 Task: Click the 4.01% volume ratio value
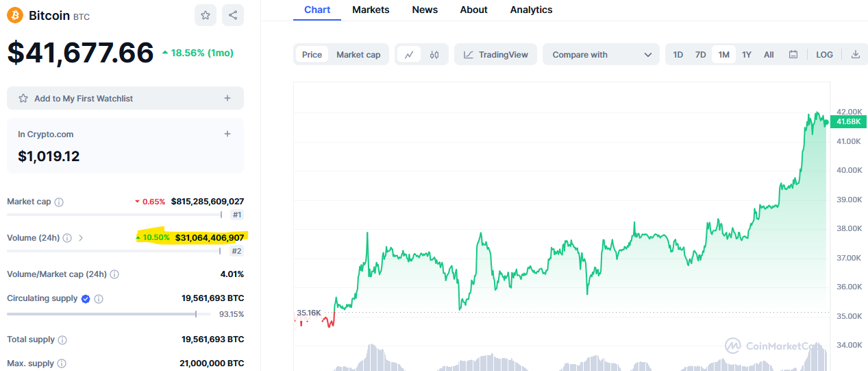[232, 274]
